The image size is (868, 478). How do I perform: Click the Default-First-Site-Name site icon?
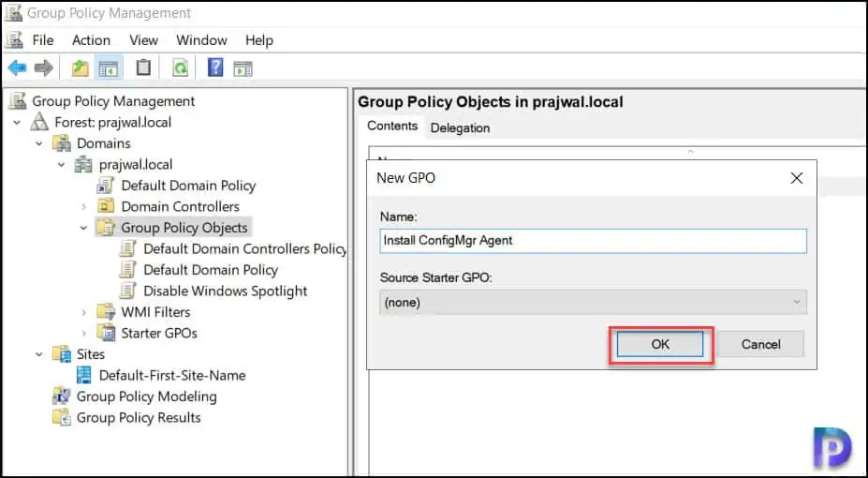click(x=84, y=375)
